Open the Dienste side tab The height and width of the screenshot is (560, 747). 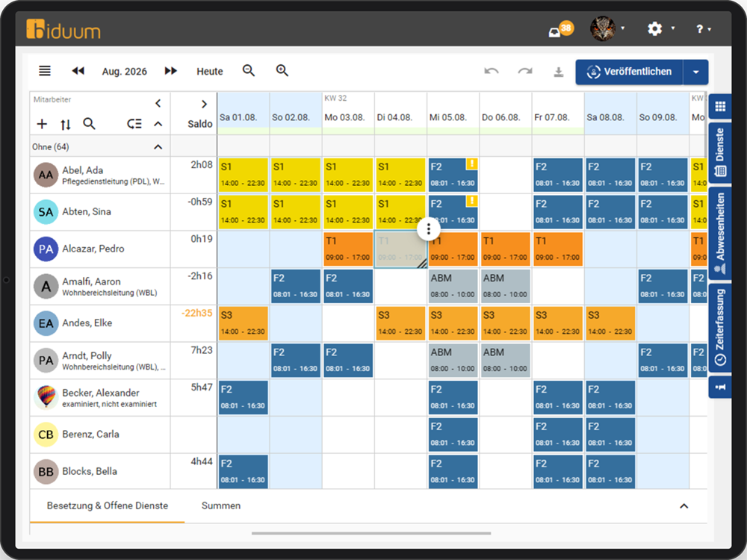(720, 153)
